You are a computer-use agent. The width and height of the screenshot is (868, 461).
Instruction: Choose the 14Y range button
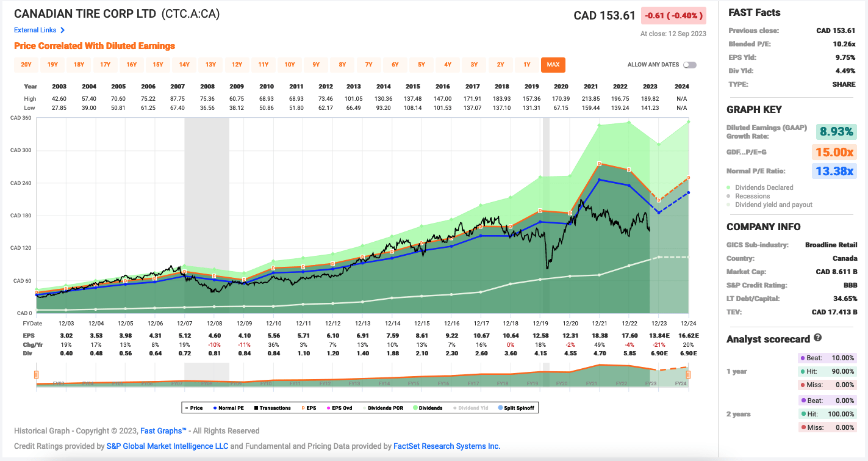[184, 65]
